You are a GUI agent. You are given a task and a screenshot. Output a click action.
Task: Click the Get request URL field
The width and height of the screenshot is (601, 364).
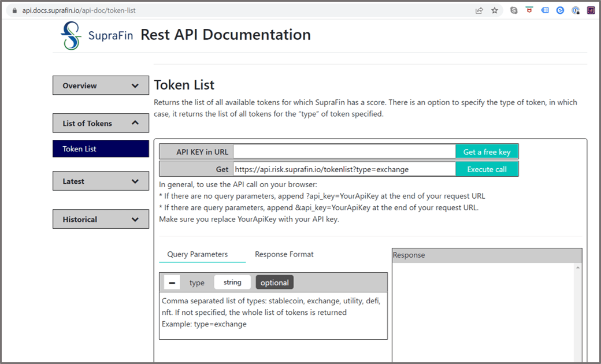coord(344,169)
